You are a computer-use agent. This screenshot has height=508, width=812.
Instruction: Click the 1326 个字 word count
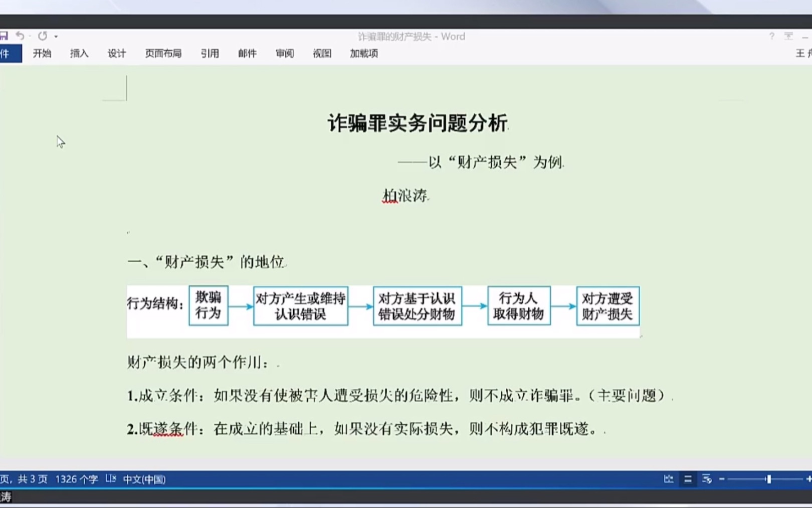[76, 479]
